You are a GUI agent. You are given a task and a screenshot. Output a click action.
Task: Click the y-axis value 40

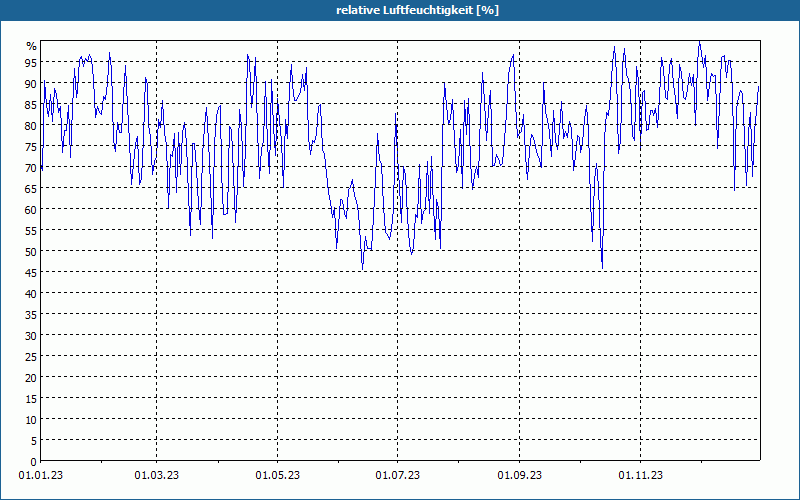[31, 293]
